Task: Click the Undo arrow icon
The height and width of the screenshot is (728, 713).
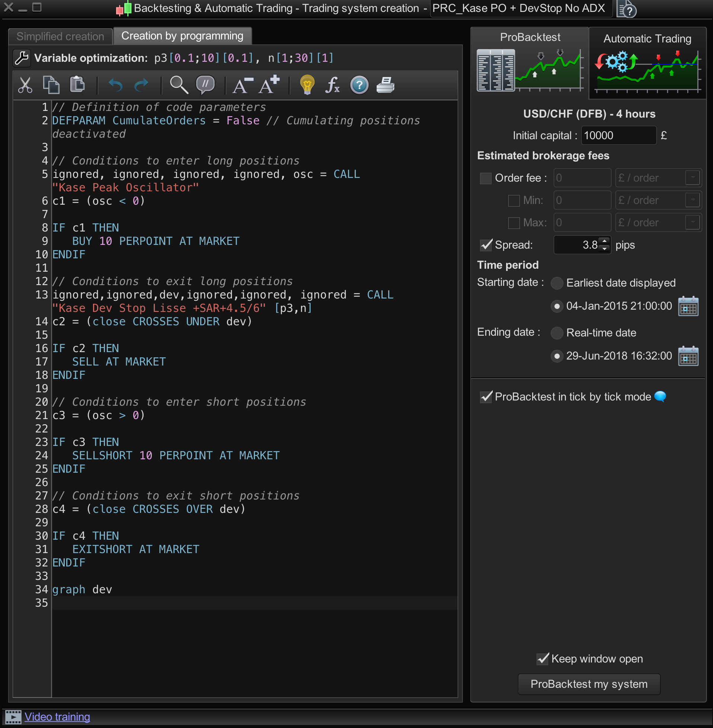Action: (115, 85)
